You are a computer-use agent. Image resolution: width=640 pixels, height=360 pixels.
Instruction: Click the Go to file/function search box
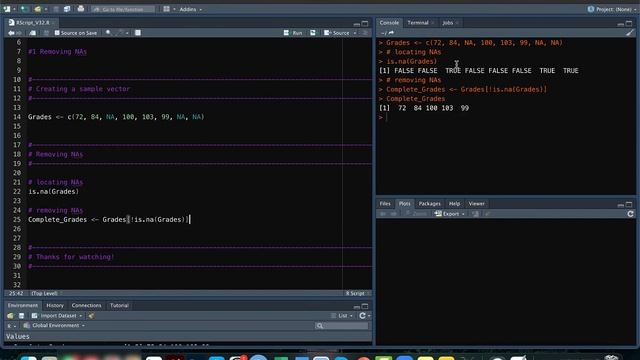pos(123,9)
